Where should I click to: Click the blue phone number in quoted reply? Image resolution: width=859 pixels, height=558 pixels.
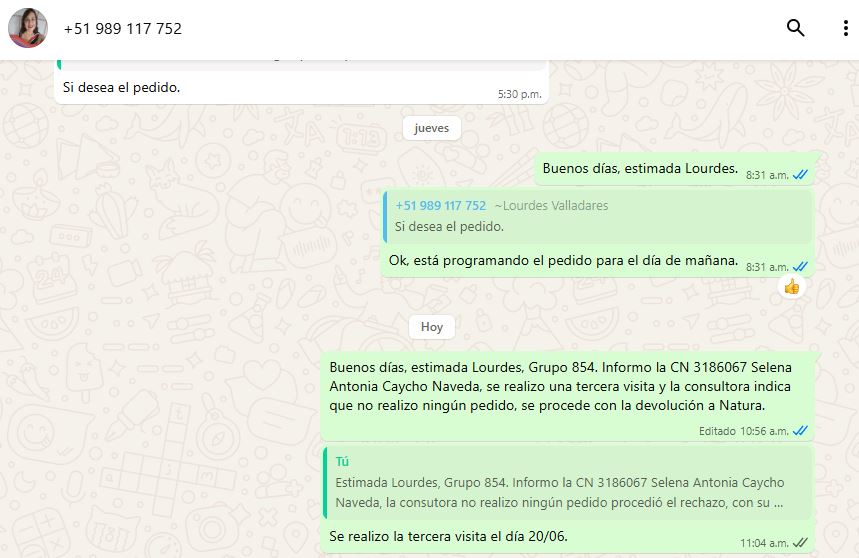(x=440, y=206)
